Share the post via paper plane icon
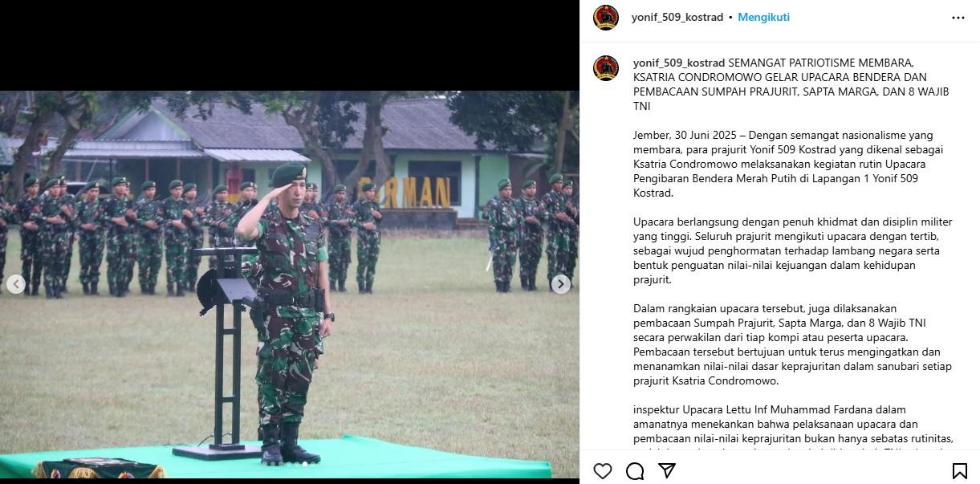Viewport: 980px width, 484px height. pyautogui.click(x=666, y=470)
